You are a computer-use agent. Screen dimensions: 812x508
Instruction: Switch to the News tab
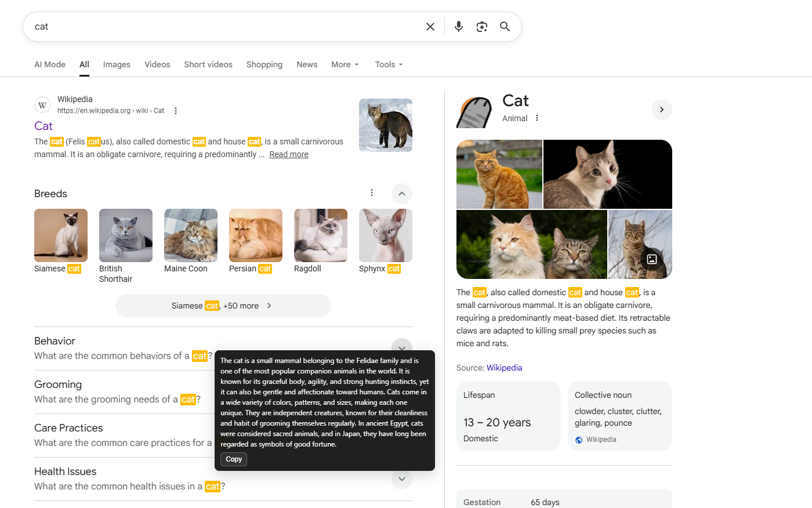(x=307, y=64)
